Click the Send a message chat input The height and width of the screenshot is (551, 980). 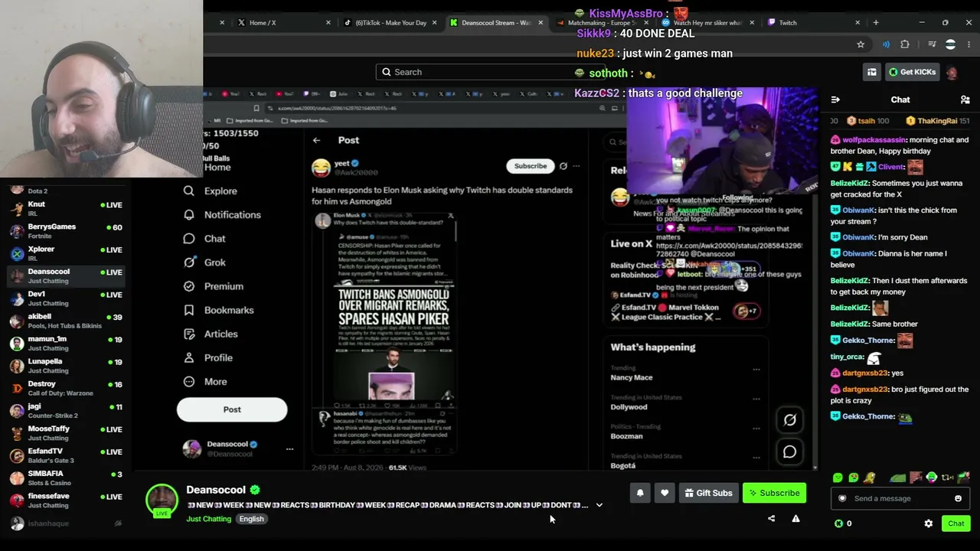coord(900,498)
